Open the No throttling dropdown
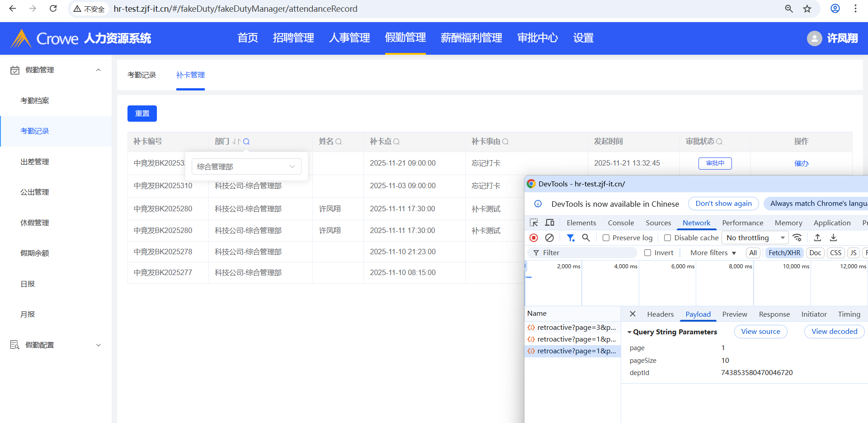 tap(755, 238)
